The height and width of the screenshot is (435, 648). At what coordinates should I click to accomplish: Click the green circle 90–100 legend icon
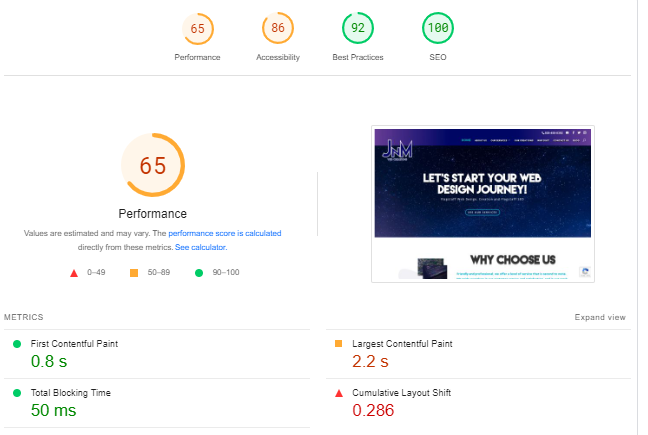[198, 272]
